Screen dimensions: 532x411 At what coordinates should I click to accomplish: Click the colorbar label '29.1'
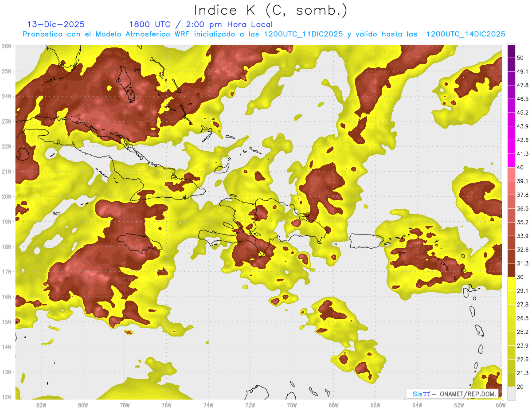click(x=523, y=291)
